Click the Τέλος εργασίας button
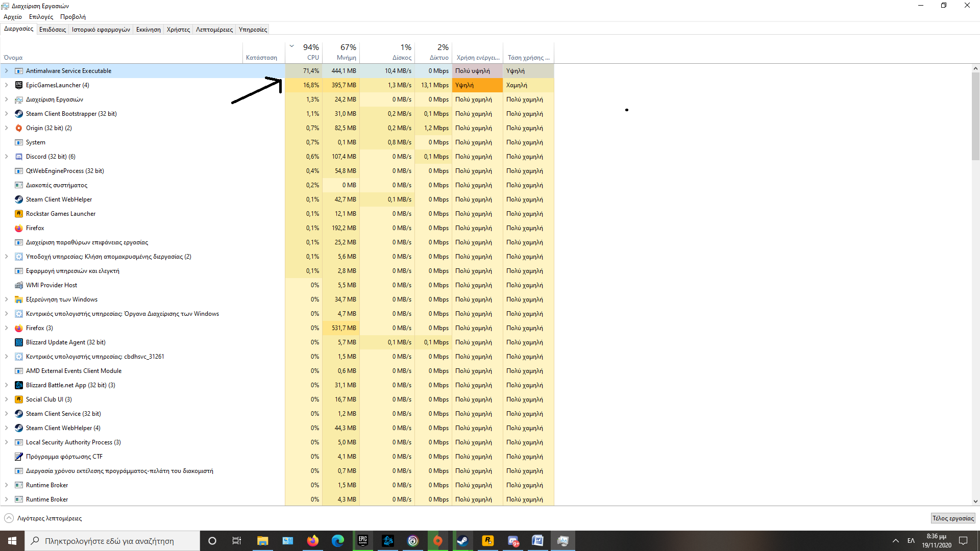 pos(953,518)
